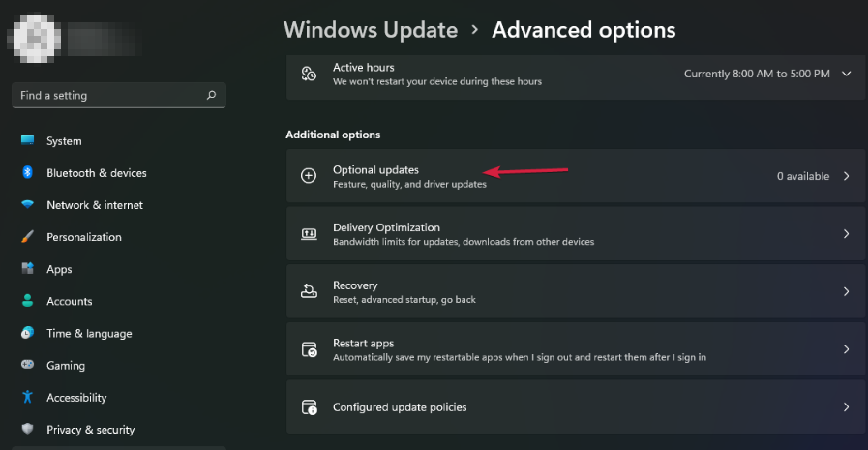Image resolution: width=868 pixels, height=450 pixels.
Task: Click the System monitor icon in sidebar
Action: 28,141
